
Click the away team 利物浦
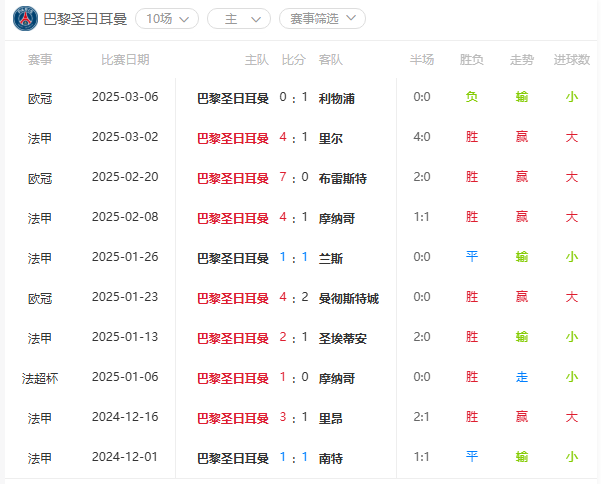click(337, 98)
